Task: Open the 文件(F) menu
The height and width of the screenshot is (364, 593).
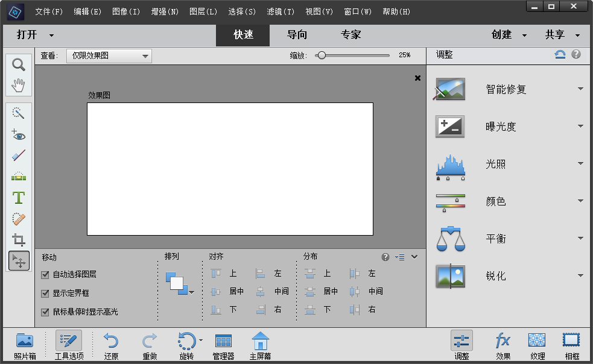Action: (49, 11)
